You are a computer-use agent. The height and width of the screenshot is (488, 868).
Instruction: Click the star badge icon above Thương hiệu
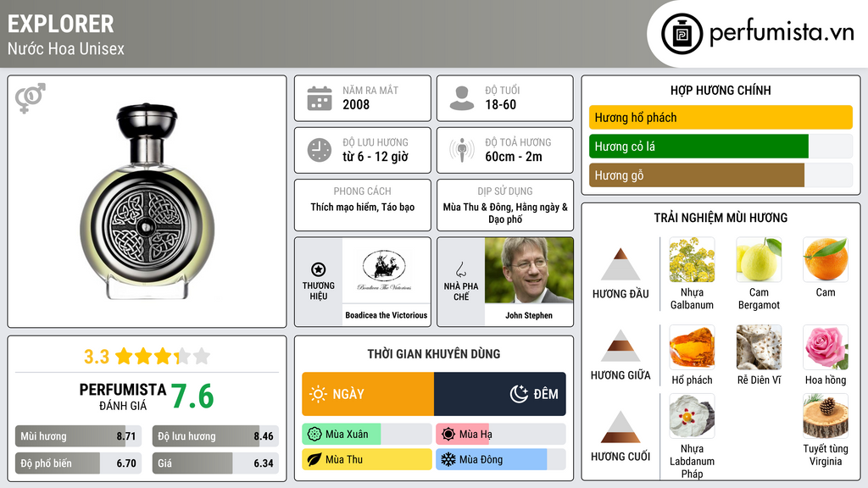319,269
